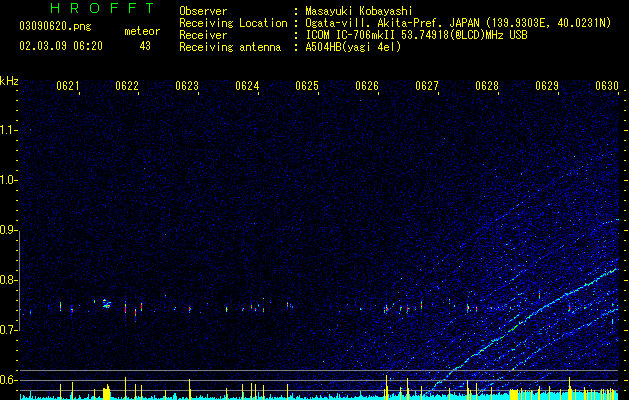Click the 0624 time marker
The image size is (629, 400).
247,86
